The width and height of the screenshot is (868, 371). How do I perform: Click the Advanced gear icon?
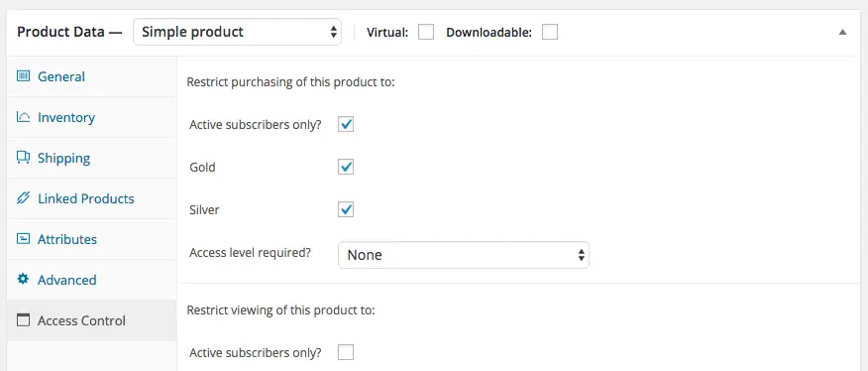(23, 279)
